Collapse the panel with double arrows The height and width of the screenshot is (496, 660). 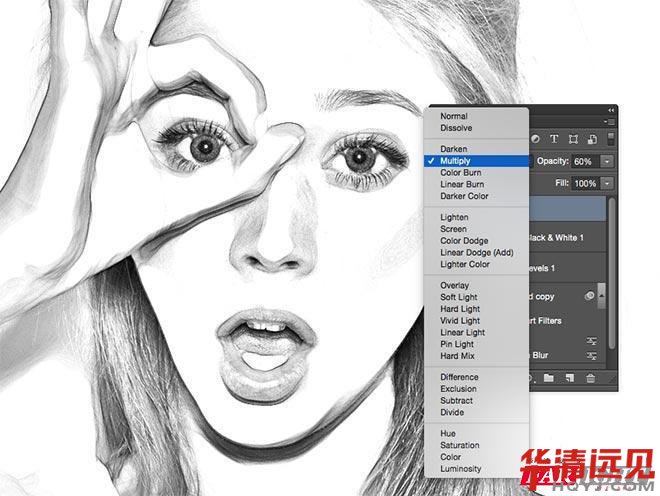click(612, 109)
